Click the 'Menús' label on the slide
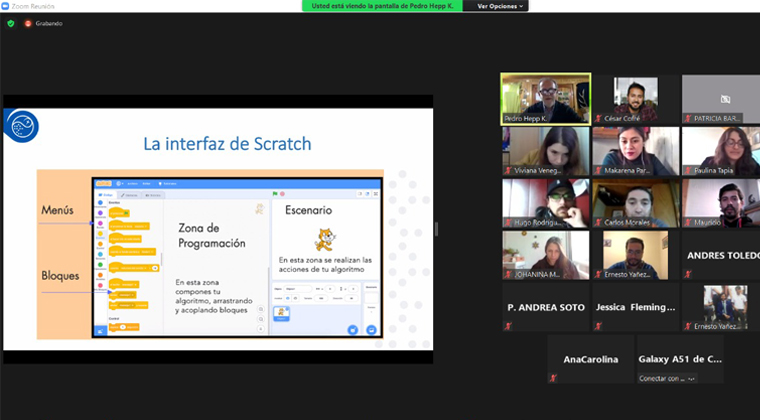 [57, 210]
